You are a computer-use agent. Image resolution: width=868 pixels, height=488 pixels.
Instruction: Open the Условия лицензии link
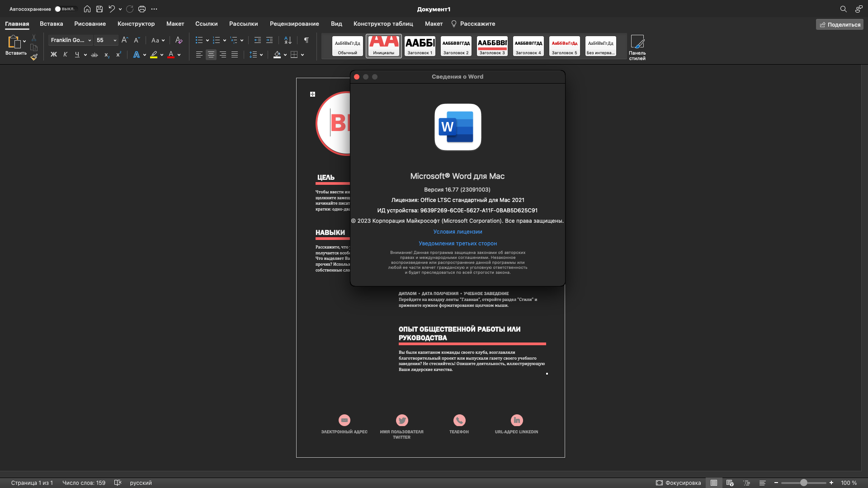pyautogui.click(x=458, y=232)
